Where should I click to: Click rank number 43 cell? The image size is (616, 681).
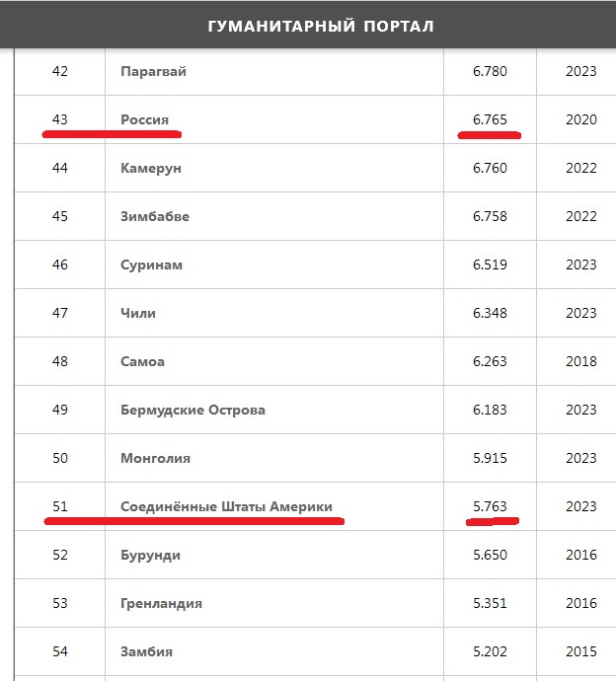pyautogui.click(x=60, y=119)
